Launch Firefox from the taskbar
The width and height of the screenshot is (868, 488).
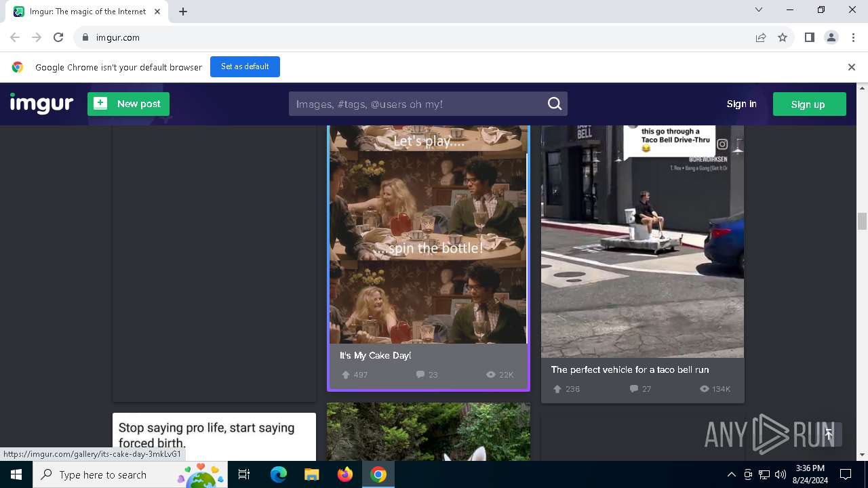(x=344, y=474)
